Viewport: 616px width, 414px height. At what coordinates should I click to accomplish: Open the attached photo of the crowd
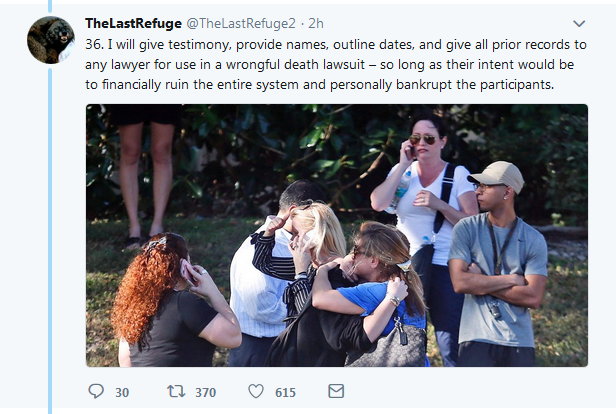click(336, 235)
